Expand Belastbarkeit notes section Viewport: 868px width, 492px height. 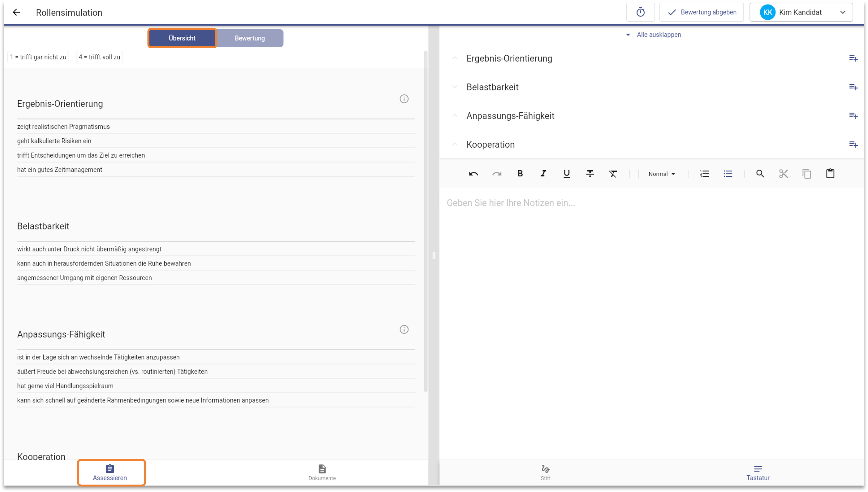point(455,87)
